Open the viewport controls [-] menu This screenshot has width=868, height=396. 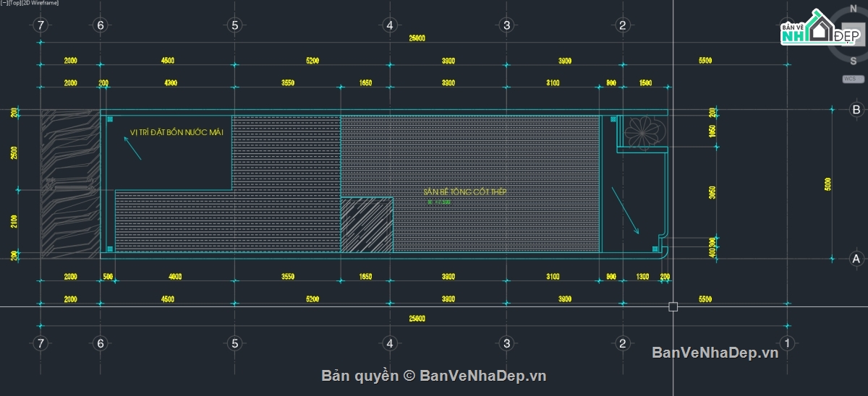click(3, 3)
